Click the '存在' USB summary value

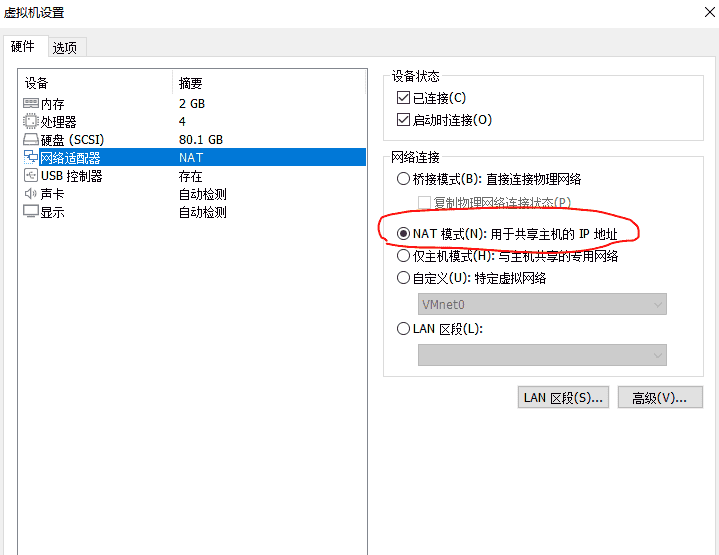(x=190, y=176)
